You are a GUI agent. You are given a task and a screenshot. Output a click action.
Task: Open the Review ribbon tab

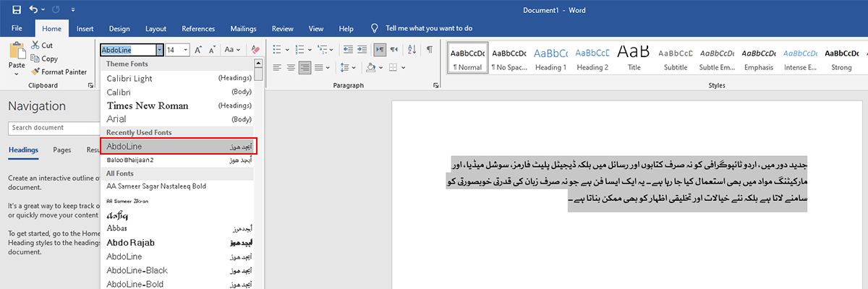pos(282,28)
